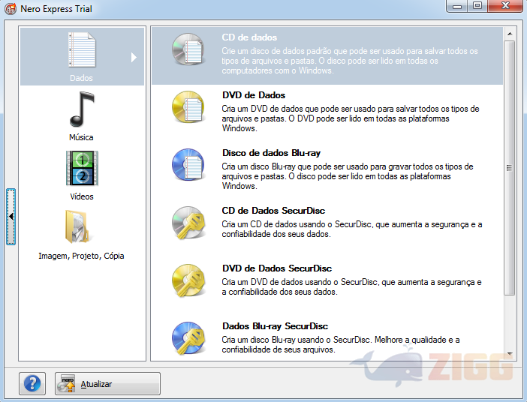This screenshot has width=527, height=402.
Task: Open help with the question mark button
Action: coord(32,384)
